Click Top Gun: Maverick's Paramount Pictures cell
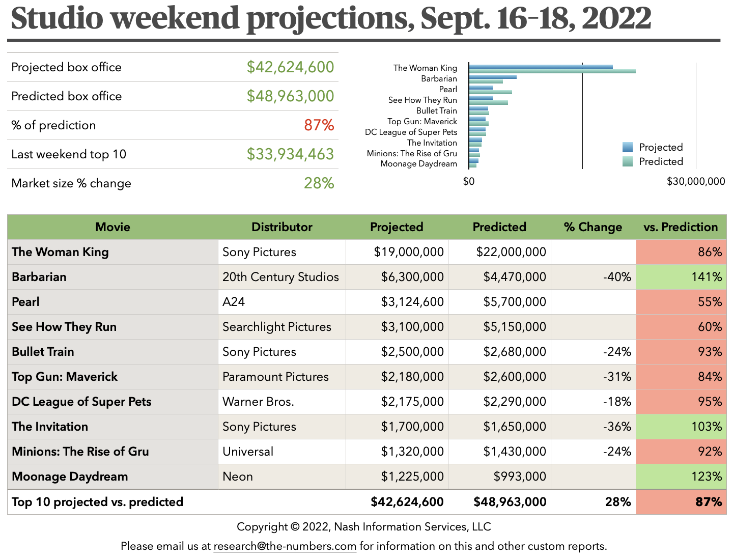 pyautogui.click(x=275, y=377)
